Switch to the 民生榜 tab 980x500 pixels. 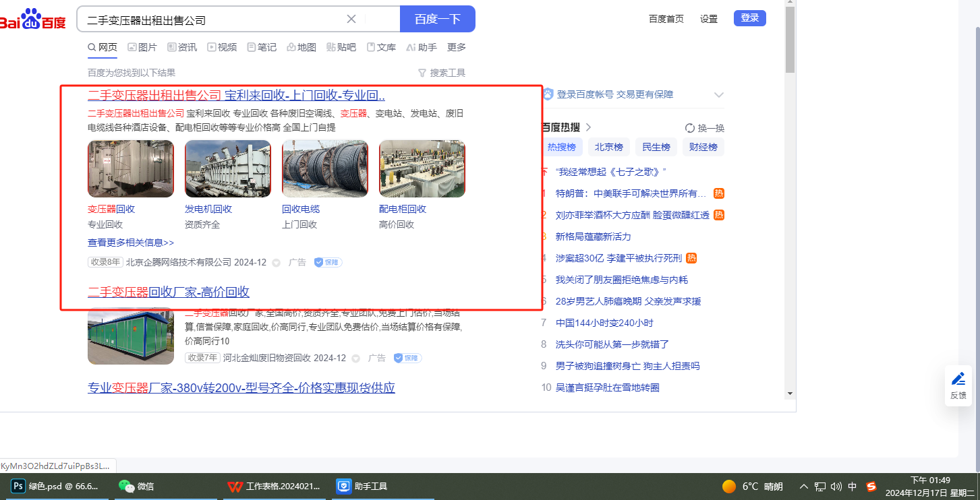pyautogui.click(x=656, y=147)
